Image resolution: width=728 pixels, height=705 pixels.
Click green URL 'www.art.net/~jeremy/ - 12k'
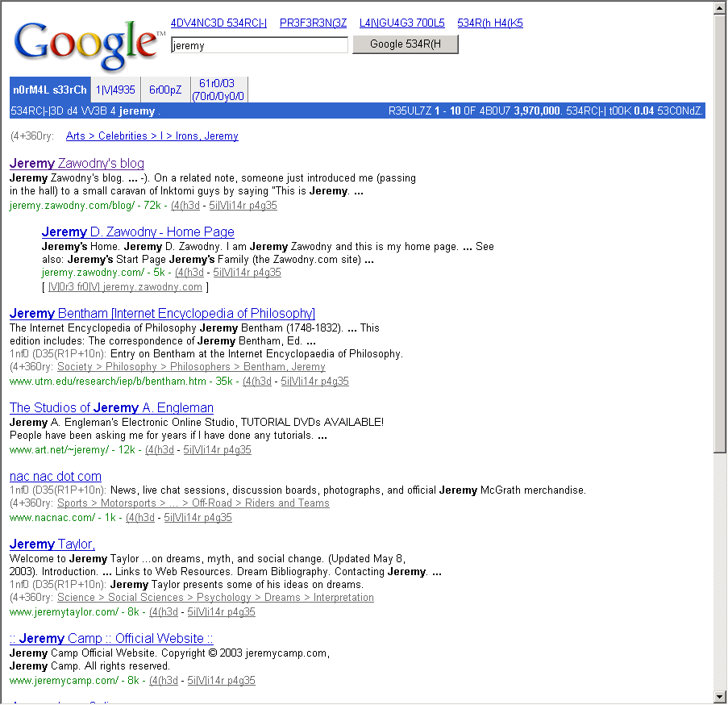73,450
